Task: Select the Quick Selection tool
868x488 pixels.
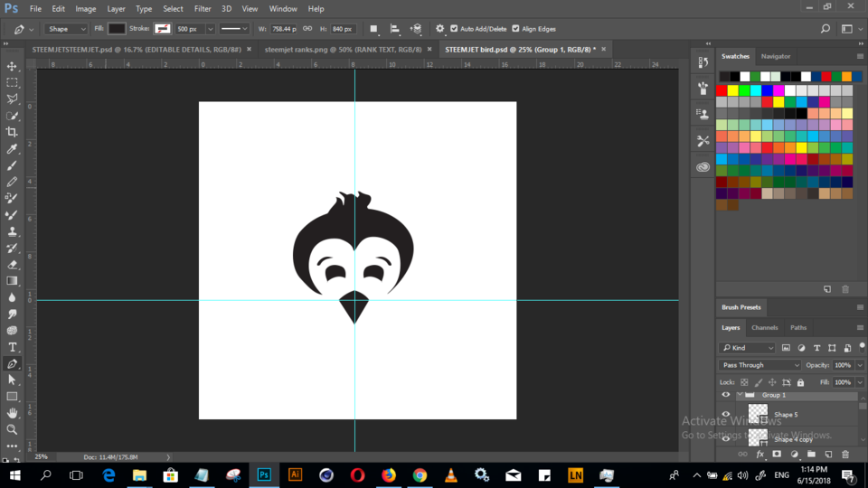Action: point(12,116)
